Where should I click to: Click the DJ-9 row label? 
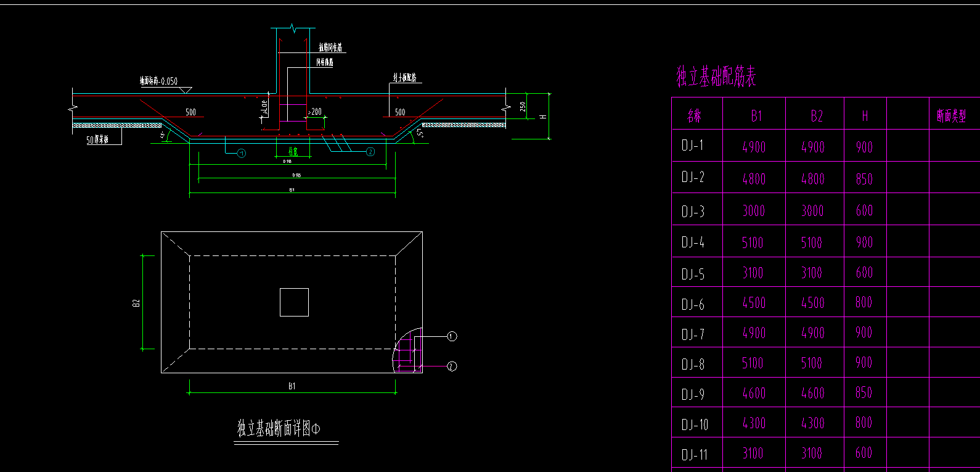[693, 394]
